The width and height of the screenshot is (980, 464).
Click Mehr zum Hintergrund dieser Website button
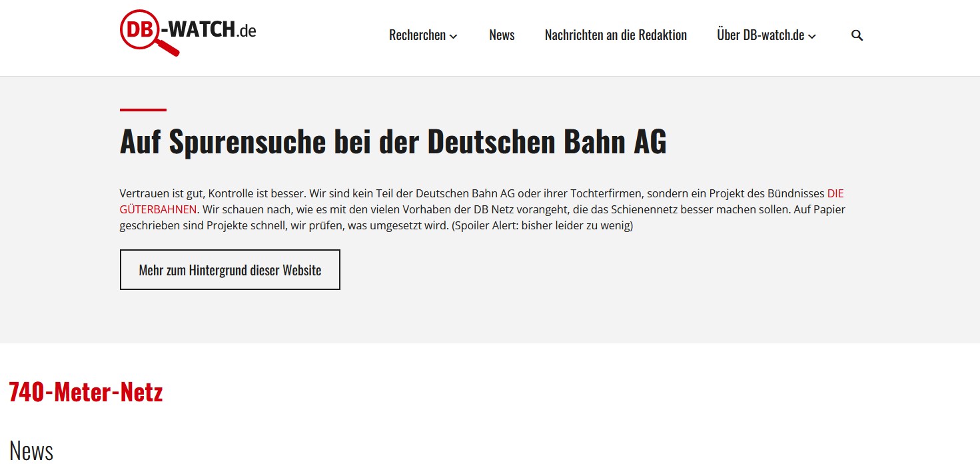tap(230, 270)
